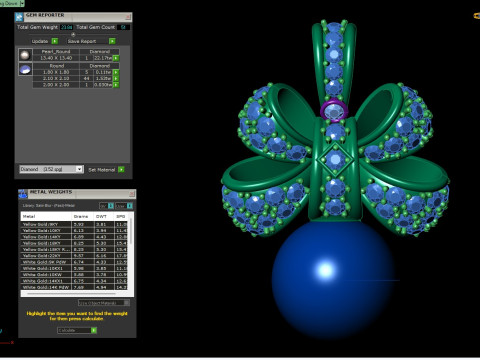Screen dimensions: 480x360
Task: Click the green Save Report arrow button
Action: 112,41
